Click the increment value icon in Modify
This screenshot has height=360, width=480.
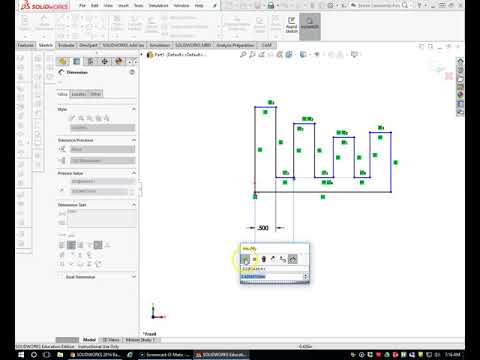(283, 259)
